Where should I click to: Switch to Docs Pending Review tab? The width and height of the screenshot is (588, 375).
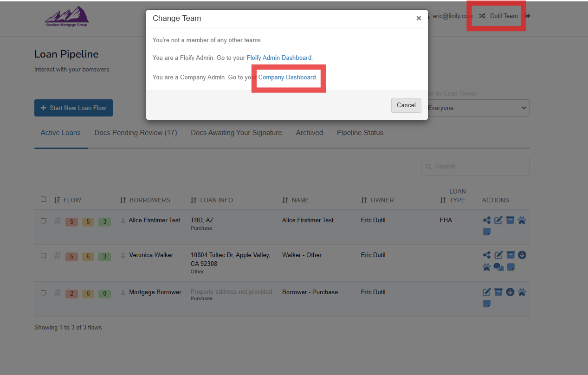(x=136, y=133)
